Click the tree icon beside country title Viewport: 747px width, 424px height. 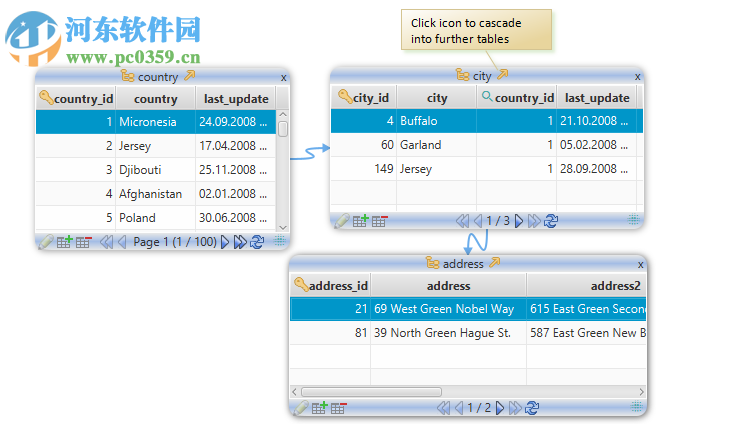tap(127, 76)
